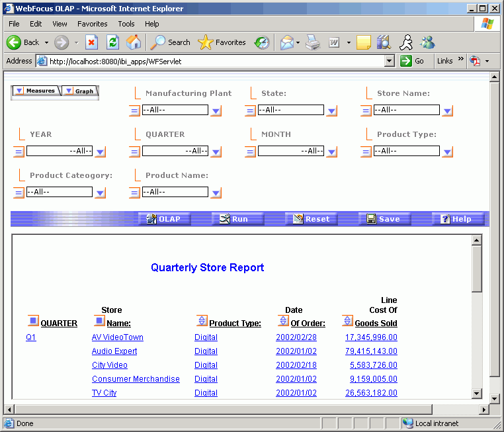Open the Search magnifier toolbar button
This screenshot has width=504, height=432.
170,42
